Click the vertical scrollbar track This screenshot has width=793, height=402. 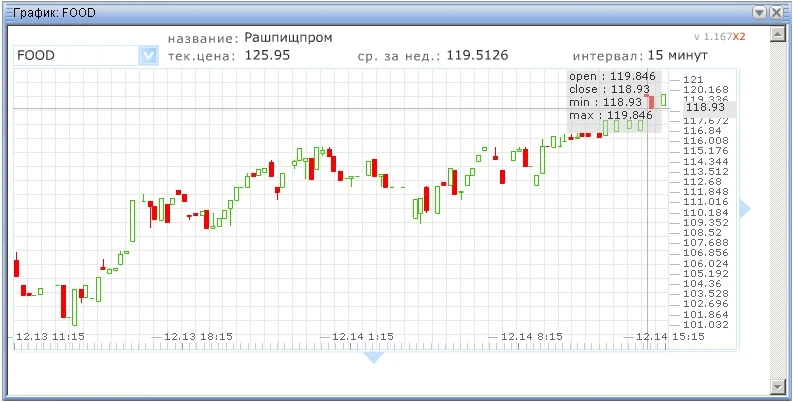pyautogui.click(x=776, y=210)
